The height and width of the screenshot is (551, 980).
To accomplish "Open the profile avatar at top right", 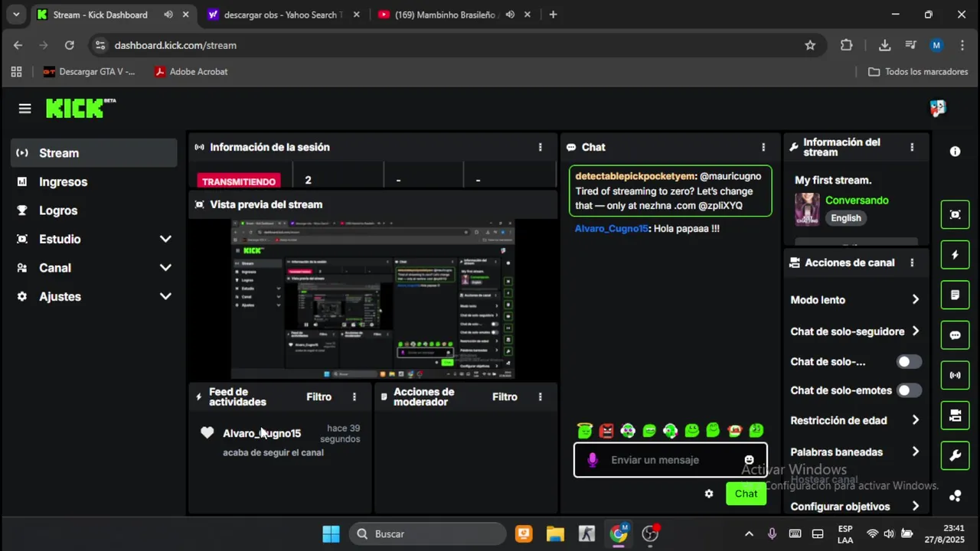I will pos(938,109).
